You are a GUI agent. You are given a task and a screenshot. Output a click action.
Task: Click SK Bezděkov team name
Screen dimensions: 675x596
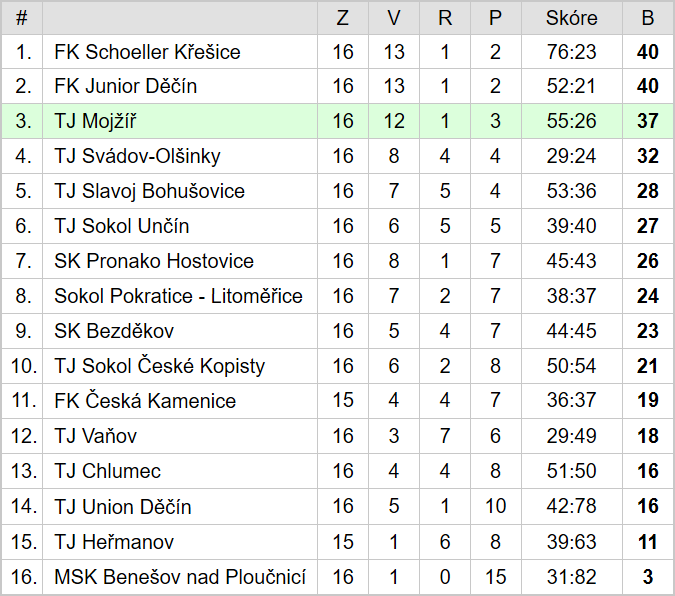(114, 331)
